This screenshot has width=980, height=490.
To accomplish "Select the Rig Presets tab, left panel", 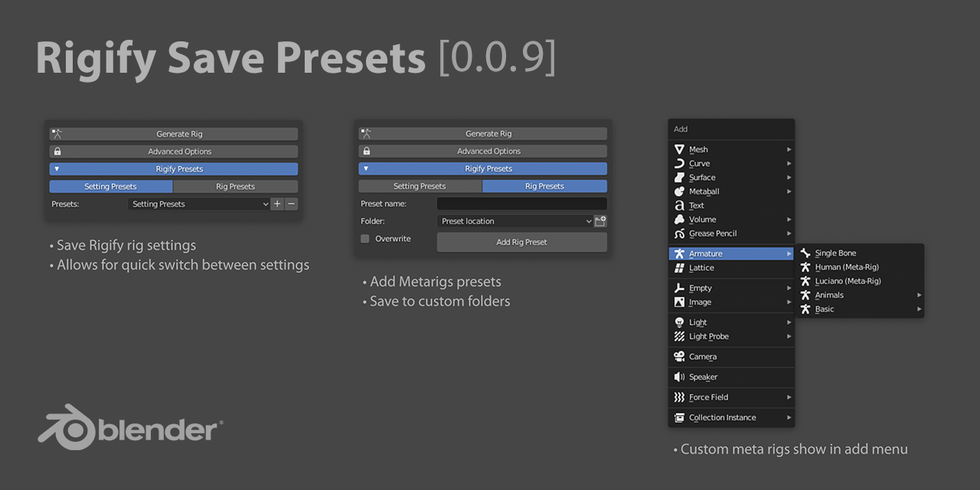I will click(236, 187).
